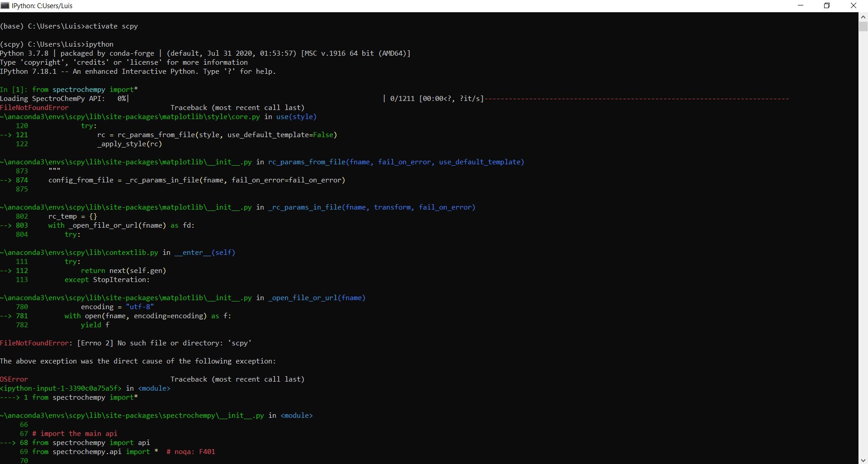Click 'except StopIteration:' on line 113
Image resolution: width=868 pixels, height=464 pixels.
[107, 280]
